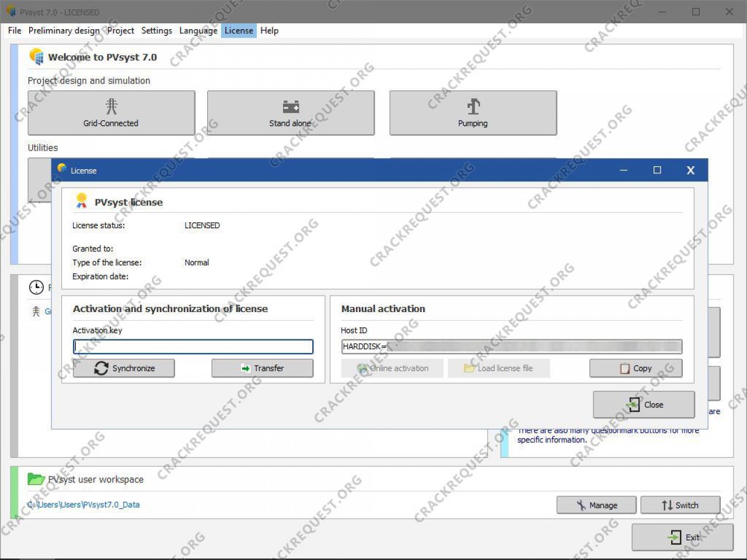This screenshot has height=560, width=747.
Task: Minimize the License dialog
Action: tap(624, 170)
